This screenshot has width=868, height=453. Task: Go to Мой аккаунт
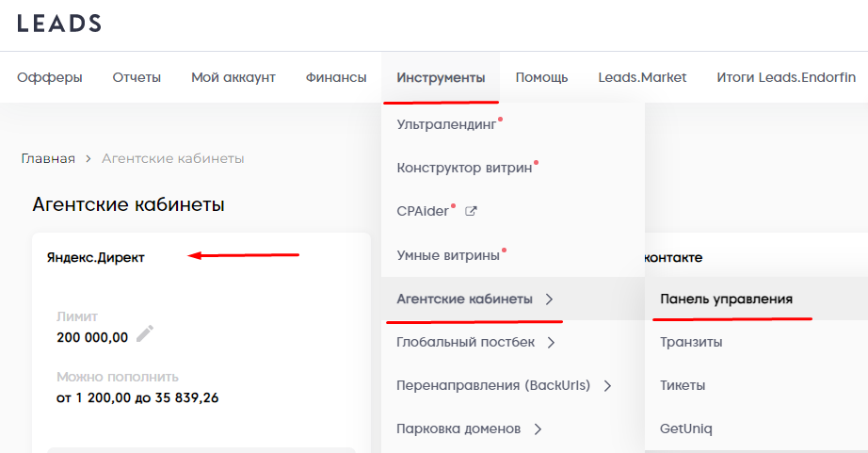pyautogui.click(x=233, y=77)
